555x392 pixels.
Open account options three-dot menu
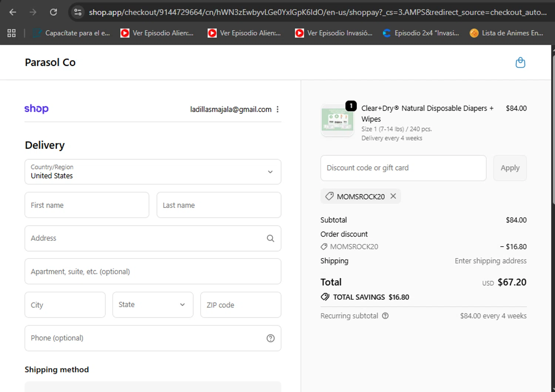tap(277, 109)
